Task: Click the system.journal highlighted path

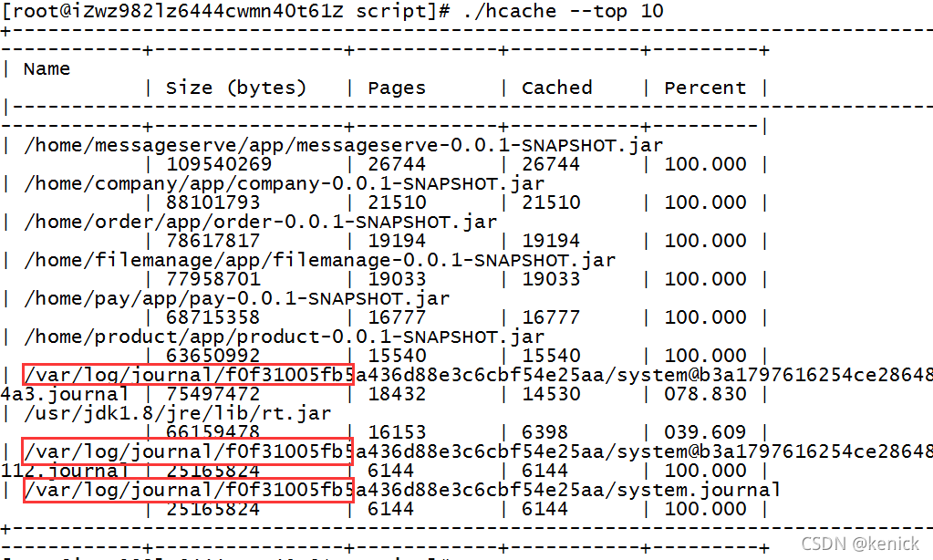Action: [x=182, y=490]
